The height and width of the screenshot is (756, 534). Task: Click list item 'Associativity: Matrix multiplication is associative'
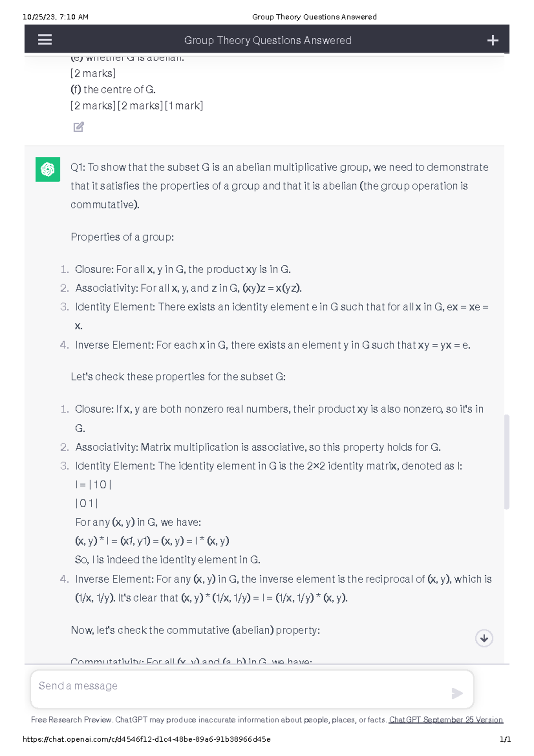click(x=258, y=447)
